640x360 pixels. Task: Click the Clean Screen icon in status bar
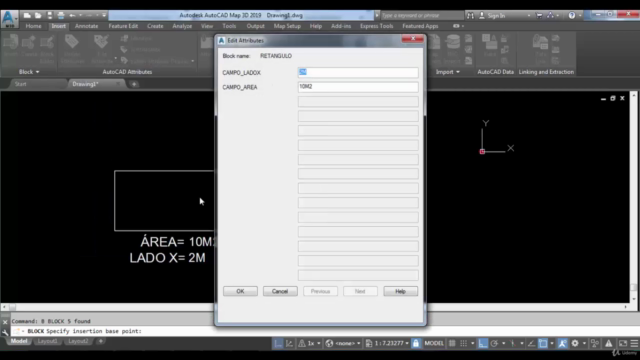(622, 344)
